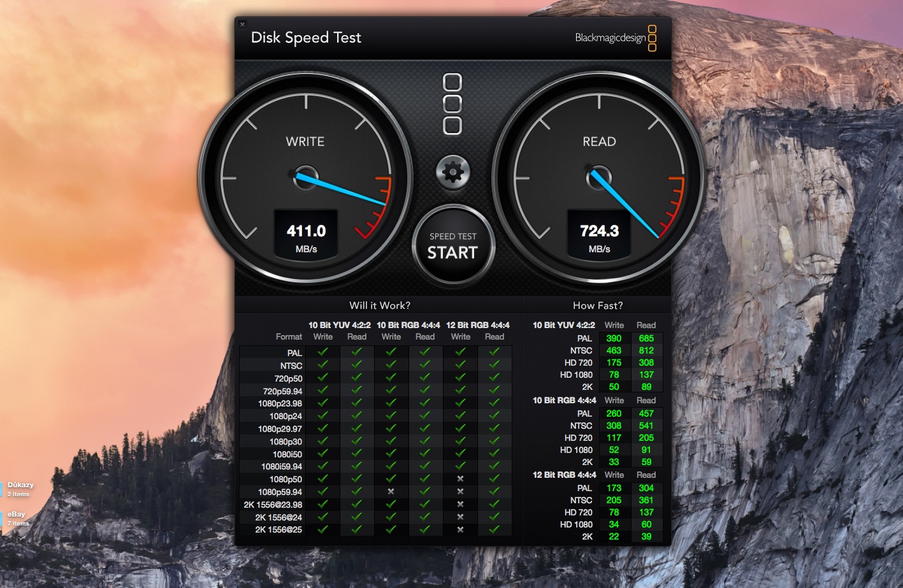Image resolution: width=903 pixels, height=588 pixels.
Task: Click the Blackmagicdesign logo in the header
Action: click(616, 38)
